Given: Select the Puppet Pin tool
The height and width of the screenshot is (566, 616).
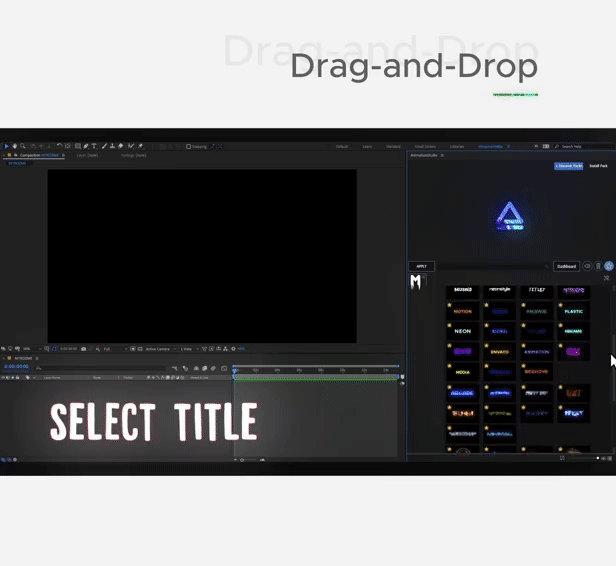Looking at the screenshot, I should [x=141, y=146].
